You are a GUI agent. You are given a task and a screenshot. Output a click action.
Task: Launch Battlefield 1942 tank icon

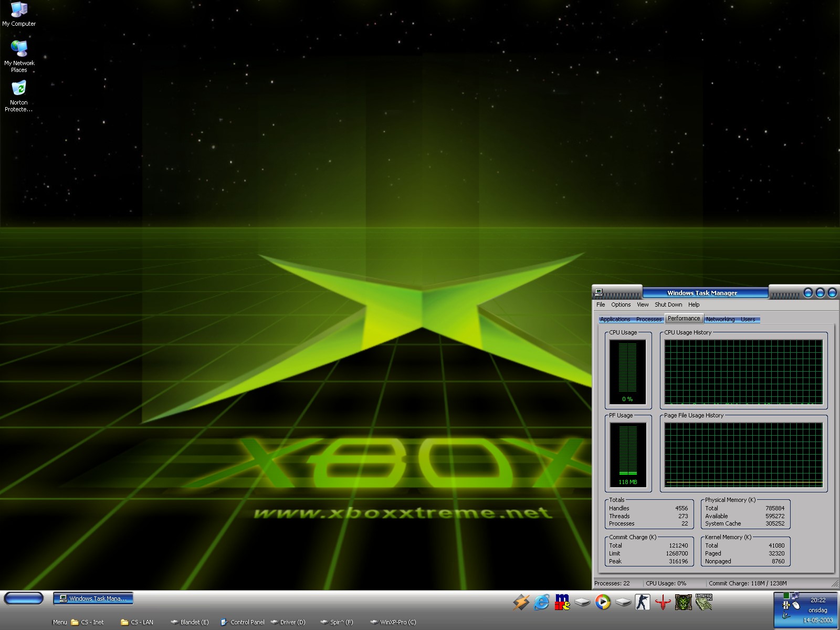703,602
